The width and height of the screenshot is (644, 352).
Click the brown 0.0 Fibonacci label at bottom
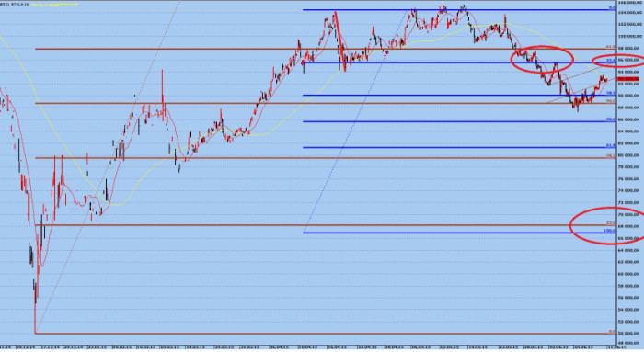click(x=612, y=332)
